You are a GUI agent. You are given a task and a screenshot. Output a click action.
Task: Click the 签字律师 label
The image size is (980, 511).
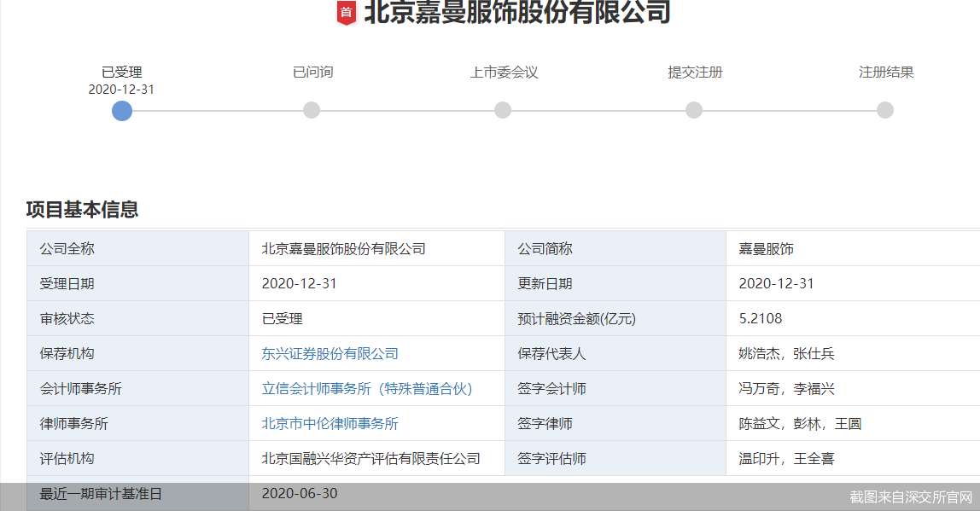pyautogui.click(x=545, y=423)
